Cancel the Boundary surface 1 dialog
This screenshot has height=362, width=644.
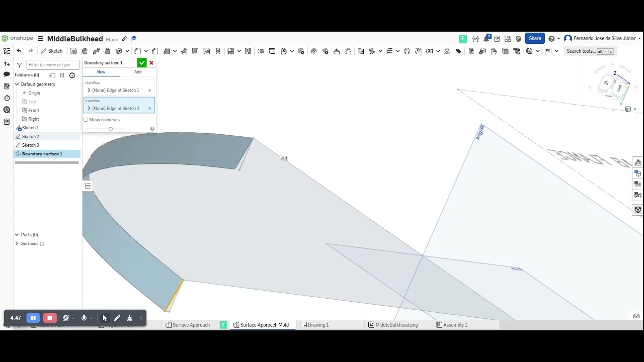pos(151,63)
